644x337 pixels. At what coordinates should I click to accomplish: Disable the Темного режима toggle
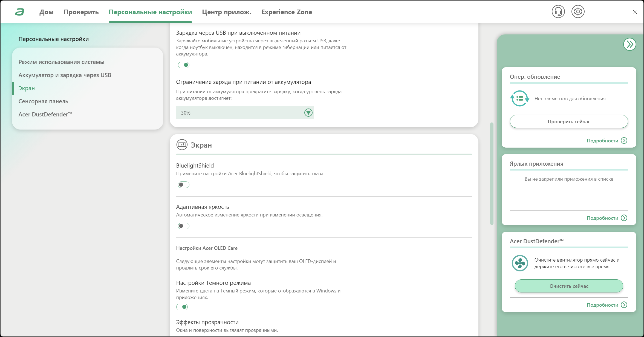coord(182,307)
